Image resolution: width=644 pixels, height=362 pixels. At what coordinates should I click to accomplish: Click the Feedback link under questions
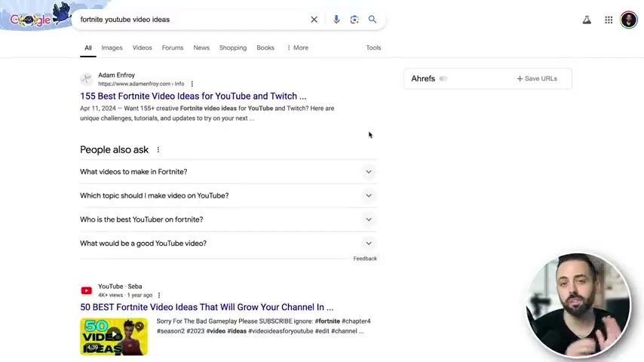coord(365,259)
